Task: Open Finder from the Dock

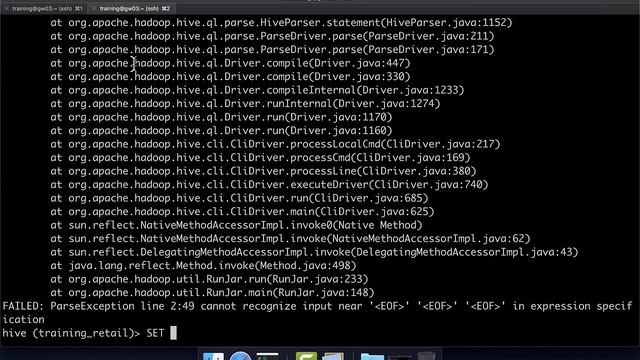Action: pos(213,356)
